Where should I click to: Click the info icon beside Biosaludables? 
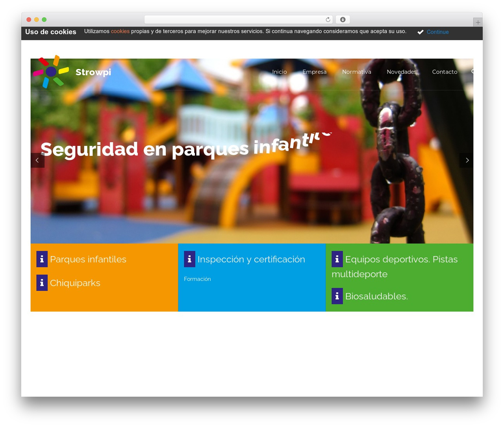coord(337,296)
